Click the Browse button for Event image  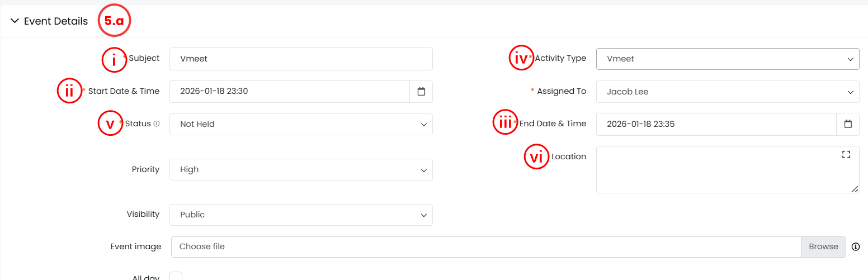coord(823,246)
